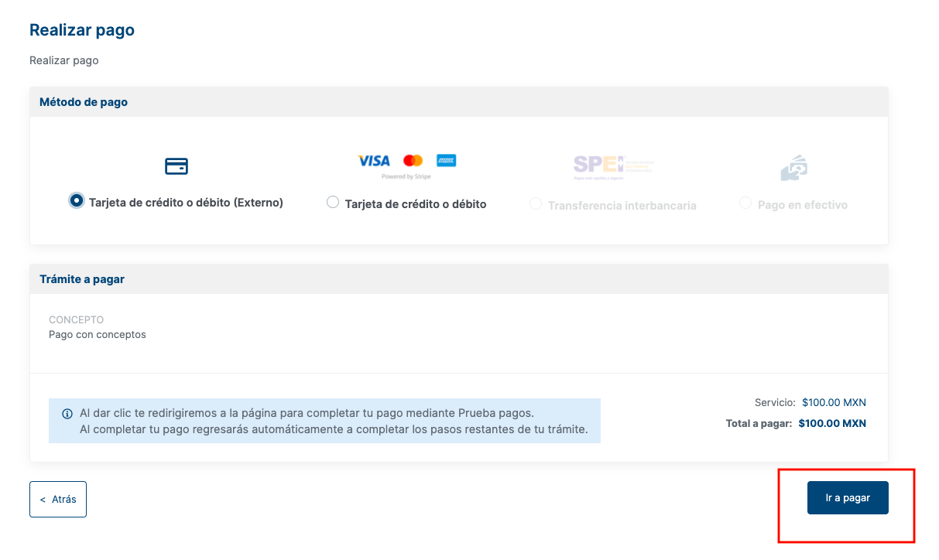Select the Transferencia interbancaria radio button
The image size is (939, 560).
tap(535, 203)
